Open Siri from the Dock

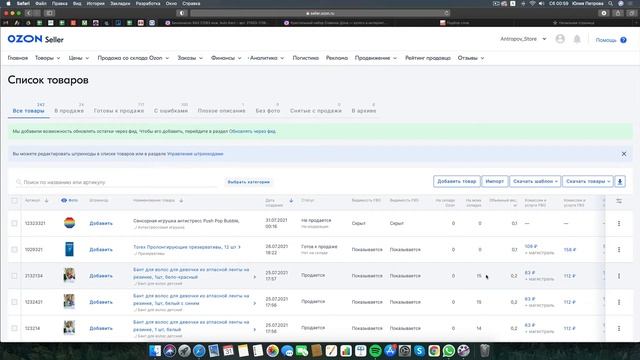[x=170, y=351]
